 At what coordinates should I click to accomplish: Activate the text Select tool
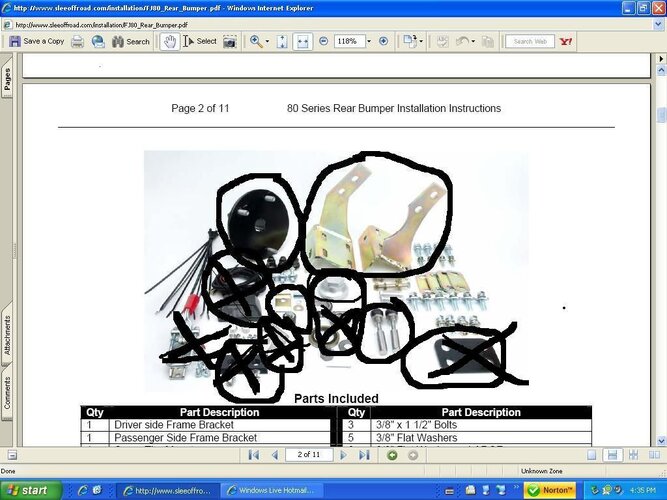(200, 41)
